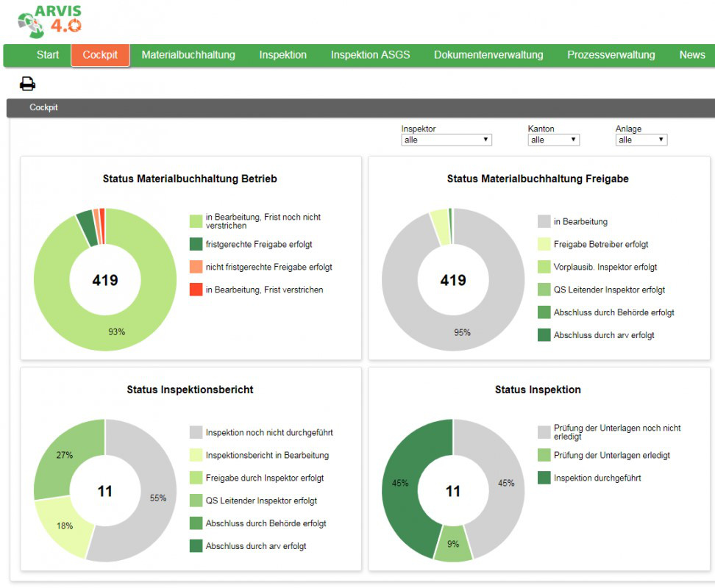
Task: Click the ARVIS 4.0 logo
Action: click(x=50, y=21)
